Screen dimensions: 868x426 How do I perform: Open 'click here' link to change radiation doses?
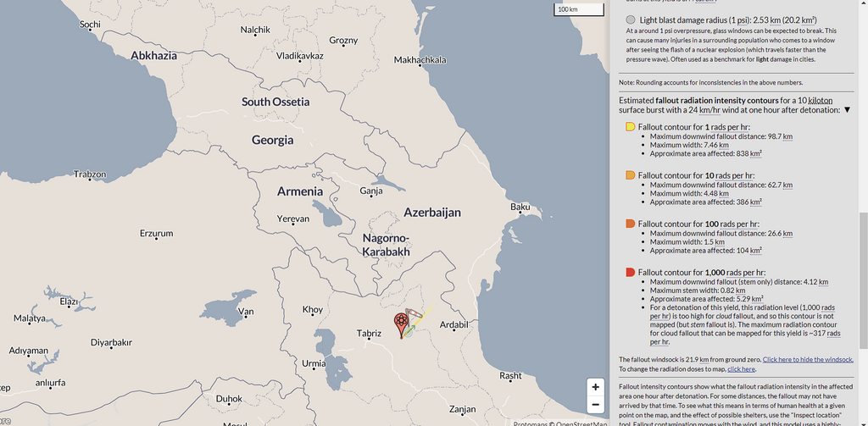[x=741, y=369]
